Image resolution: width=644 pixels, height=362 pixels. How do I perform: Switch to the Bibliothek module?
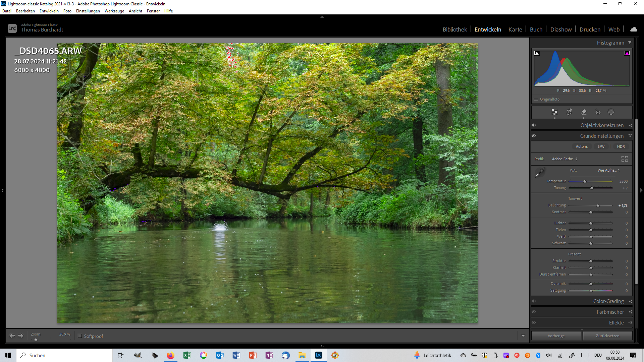click(454, 29)
